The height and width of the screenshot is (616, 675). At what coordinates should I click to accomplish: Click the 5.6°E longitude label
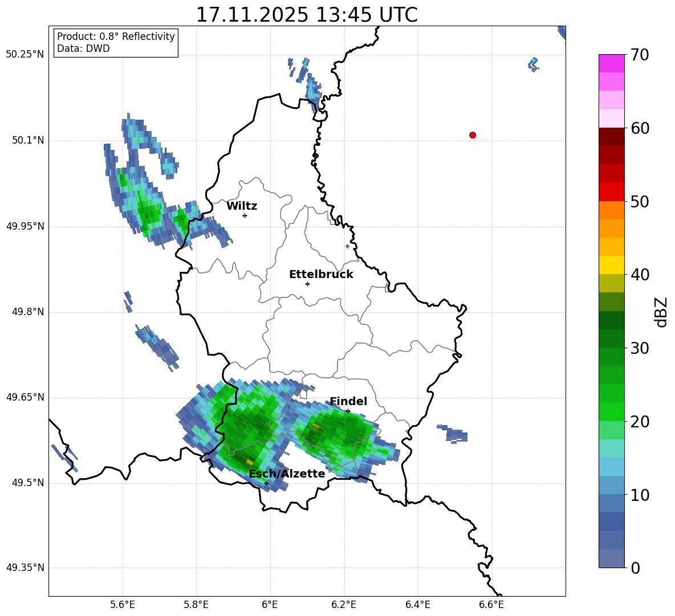(123, 605)
